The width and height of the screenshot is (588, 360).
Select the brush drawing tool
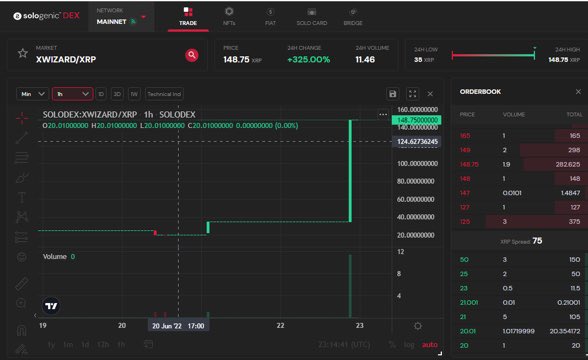22,177
